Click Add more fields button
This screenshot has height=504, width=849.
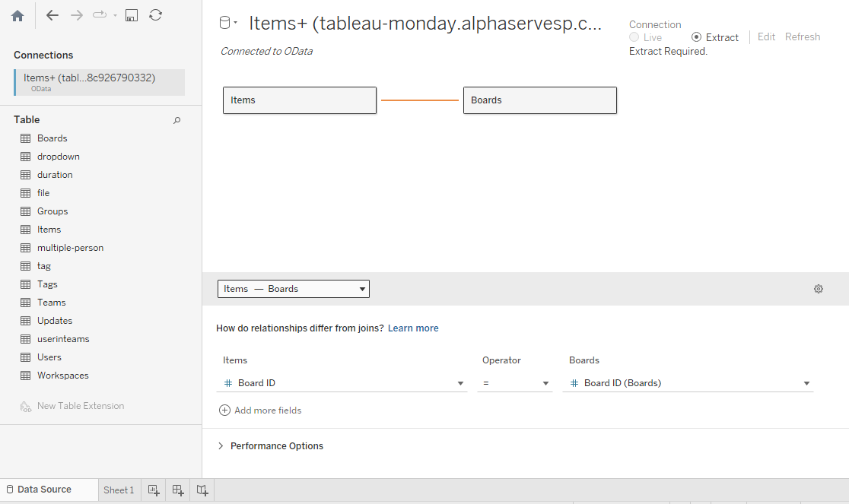point(261,410)
